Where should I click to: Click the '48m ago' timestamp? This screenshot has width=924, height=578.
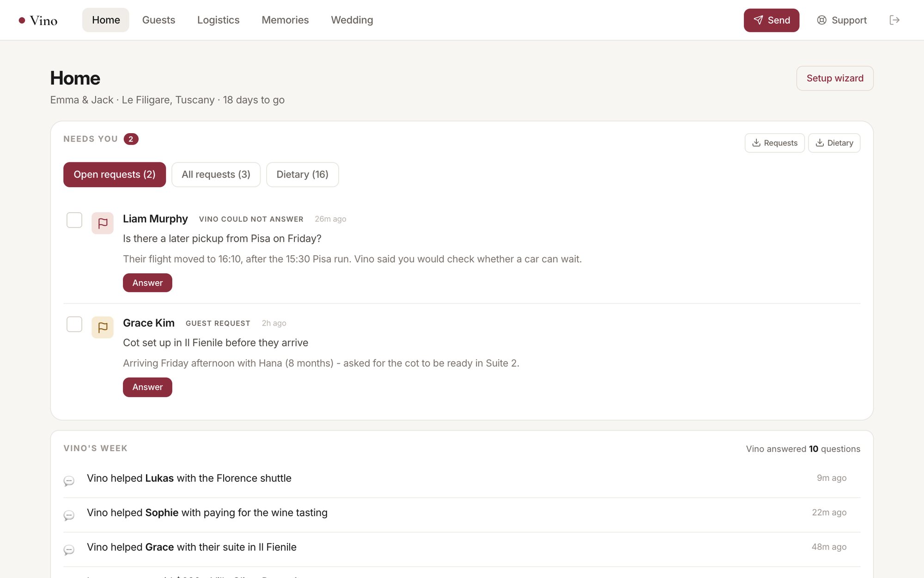829,547
